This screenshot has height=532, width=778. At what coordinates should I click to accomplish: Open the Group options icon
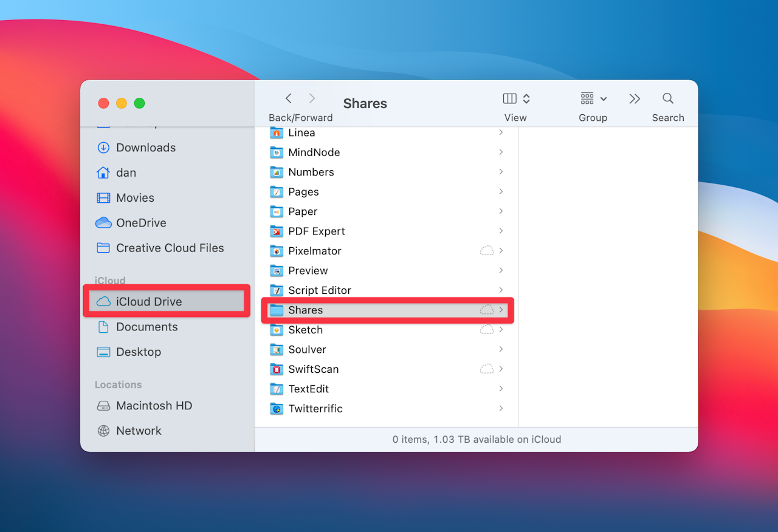click(587, 98)
